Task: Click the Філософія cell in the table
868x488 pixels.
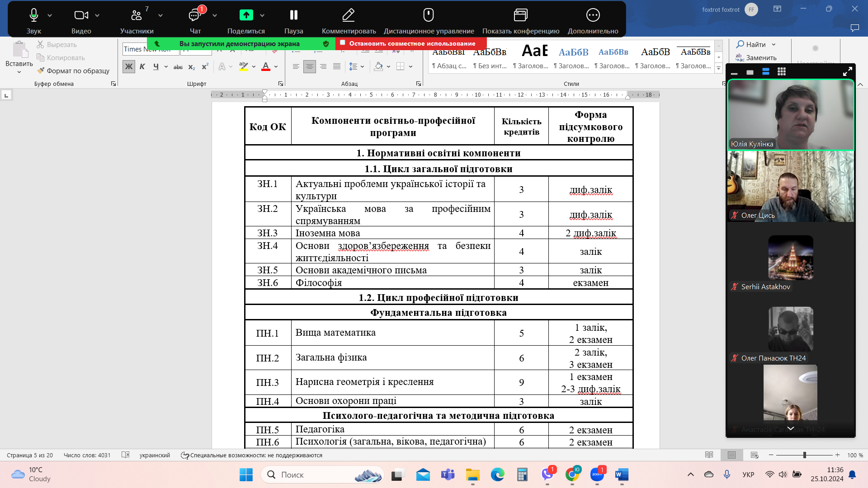Action: click(393, 283)
